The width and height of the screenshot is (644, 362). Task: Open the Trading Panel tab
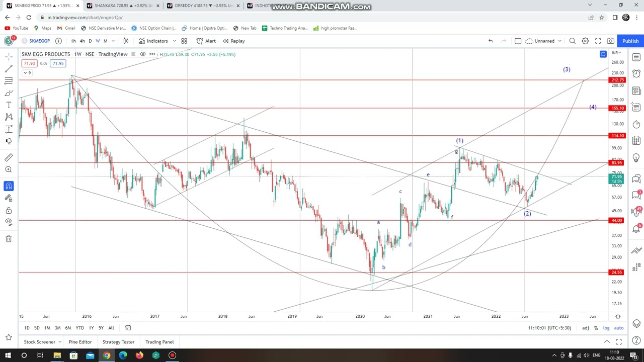159,342
